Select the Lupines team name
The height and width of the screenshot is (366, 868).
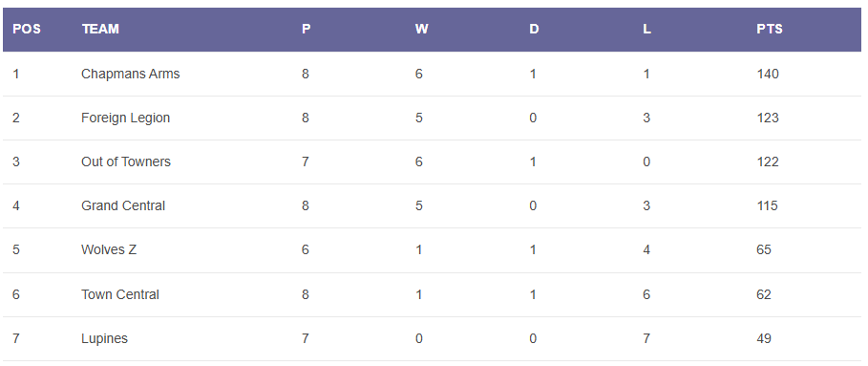(x=104, y=338)
